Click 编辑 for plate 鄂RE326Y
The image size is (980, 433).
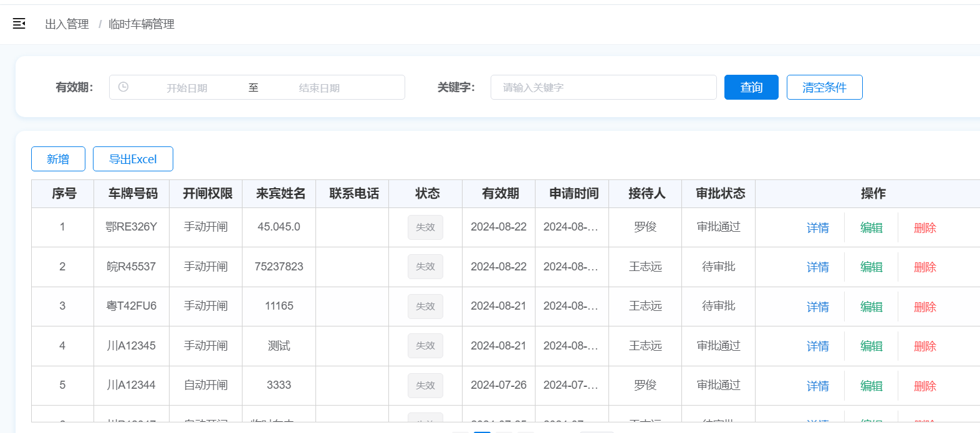pos(871,228)
